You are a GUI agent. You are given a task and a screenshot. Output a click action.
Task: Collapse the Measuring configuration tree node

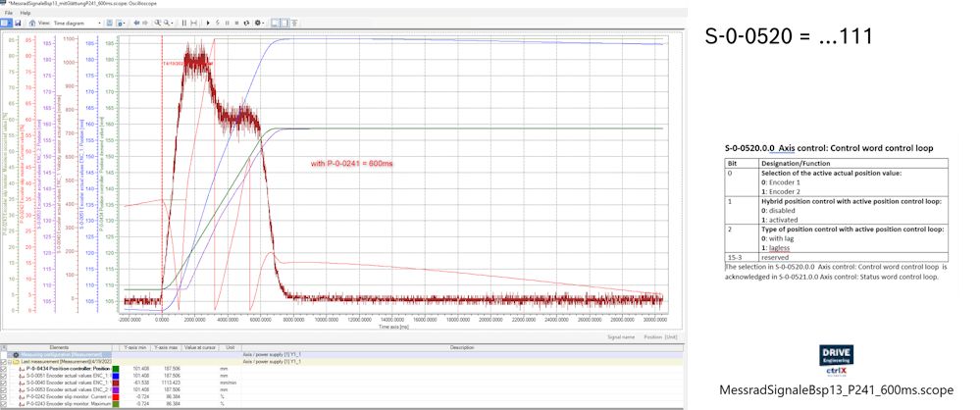point(10,354)
